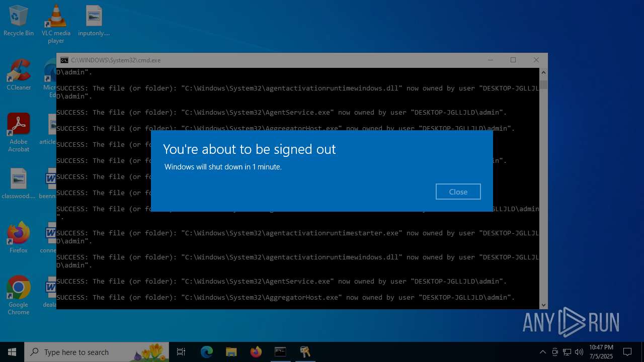Open the volume control tray icon
Image resolution: width=644 pixels, height=362 pixels.
pyautogui.click(x=579, y=352)
